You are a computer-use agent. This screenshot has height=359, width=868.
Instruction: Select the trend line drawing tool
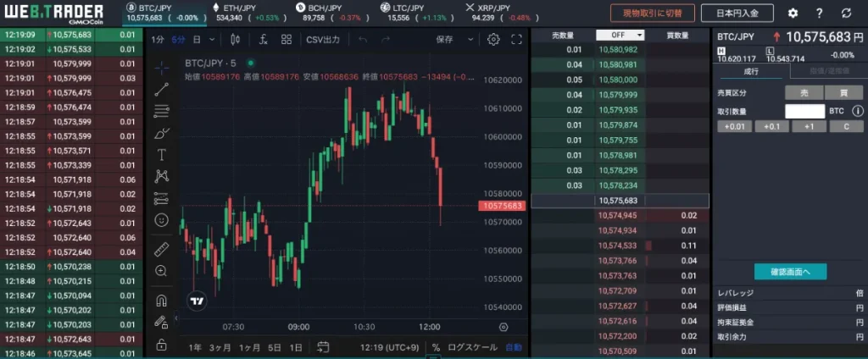coord(162,89)
